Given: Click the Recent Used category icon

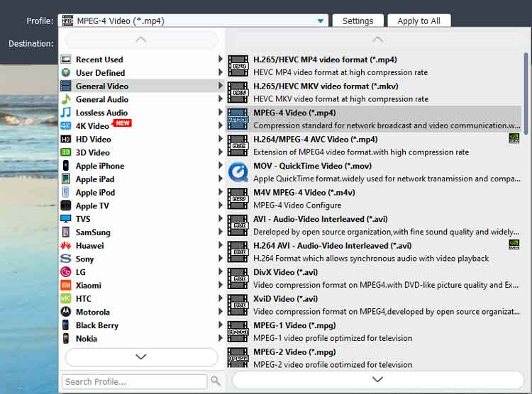Looking at the screenshot, I should point(66,60).
